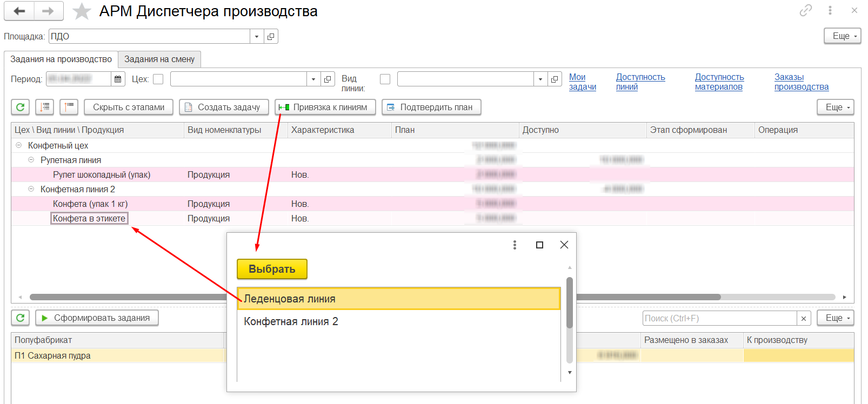Image resolution: width=868 pixels, height=404 pixels.
Task: Open the Доступность материалов link
Action: tap(719, 82)
